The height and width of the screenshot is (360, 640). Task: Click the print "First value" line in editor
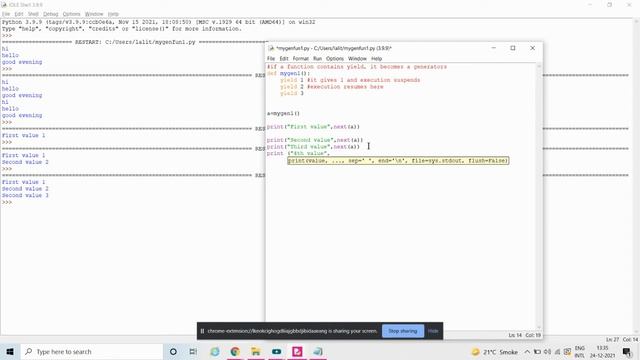click(x=313, y=127)
